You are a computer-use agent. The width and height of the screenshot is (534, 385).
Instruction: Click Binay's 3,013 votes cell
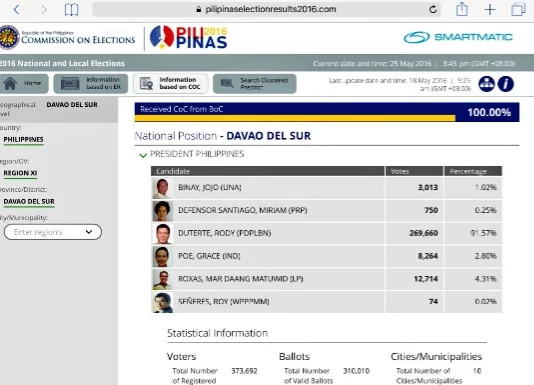click(x=414, y=188)
